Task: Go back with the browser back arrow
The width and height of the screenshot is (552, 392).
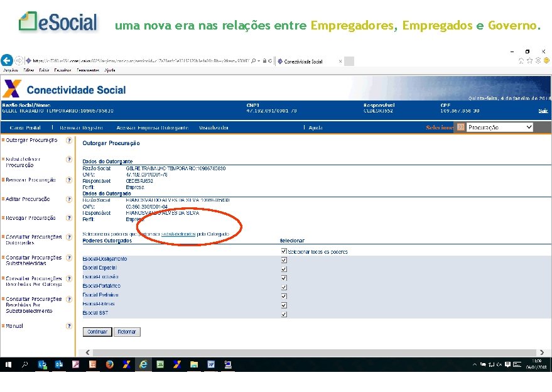Action: pos(7,60)
